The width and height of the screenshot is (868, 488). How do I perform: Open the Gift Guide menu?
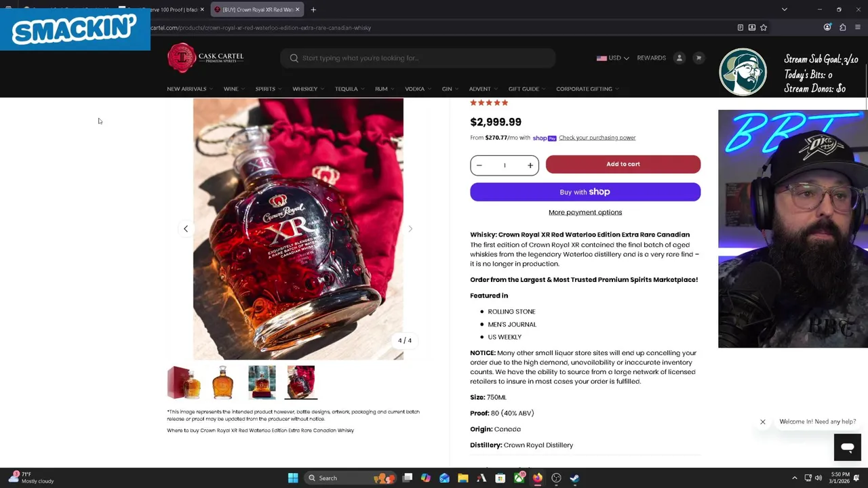click(x=527, y=89)
